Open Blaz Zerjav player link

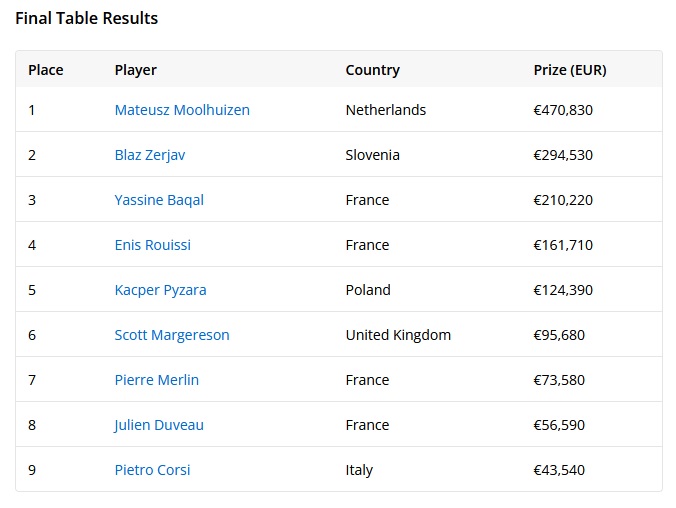150,155
